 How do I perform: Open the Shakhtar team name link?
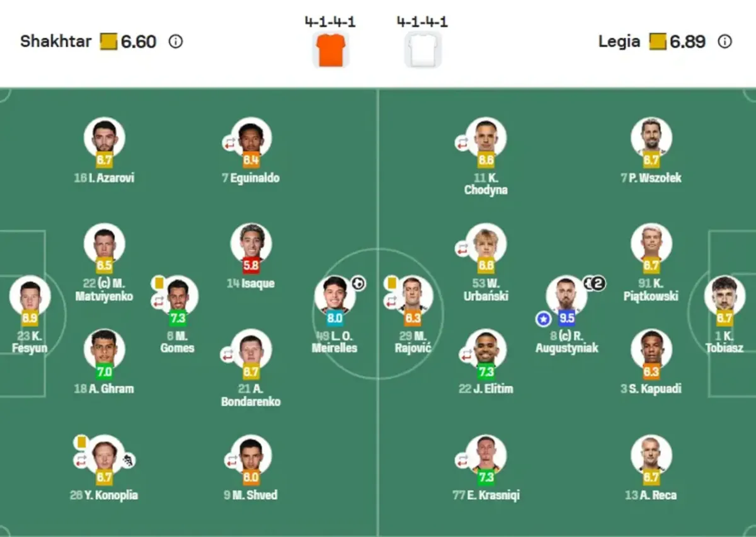point(55,42)
